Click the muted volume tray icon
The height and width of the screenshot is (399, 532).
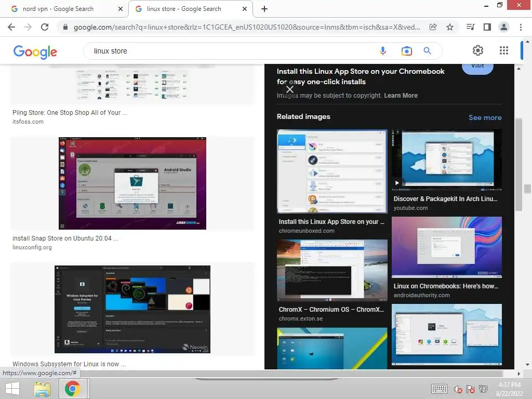click(458, 389)
